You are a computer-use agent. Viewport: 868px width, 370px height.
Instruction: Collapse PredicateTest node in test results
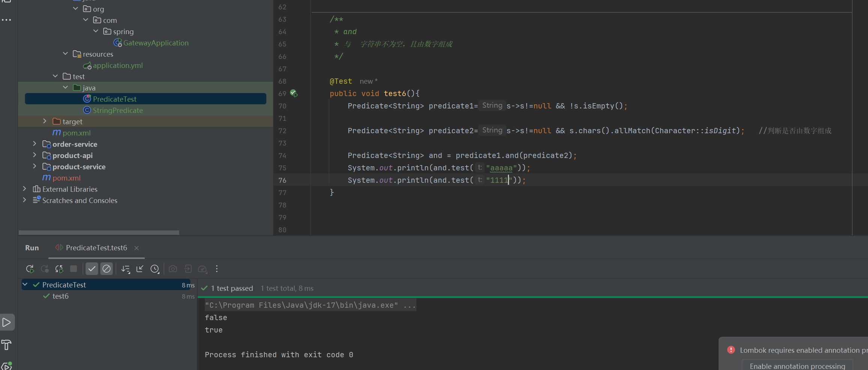[25, 285]
